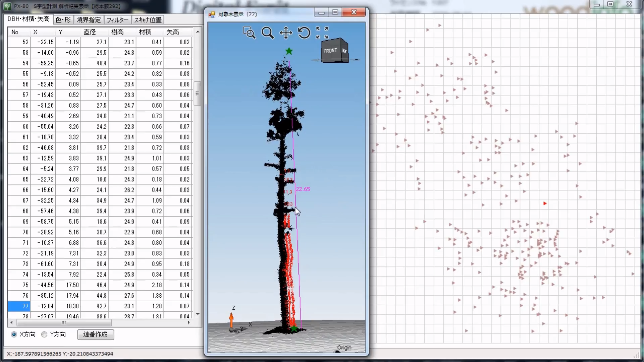Open the DBH・材積・矢高 tab

pos(29,19)
